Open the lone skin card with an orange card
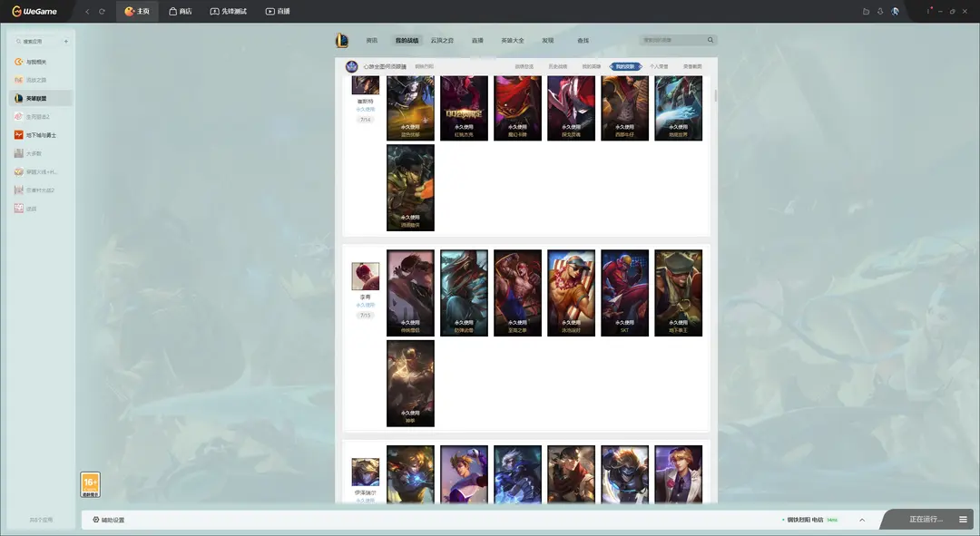The height and width of the screenshot is (536, 980). click(411, 188)
